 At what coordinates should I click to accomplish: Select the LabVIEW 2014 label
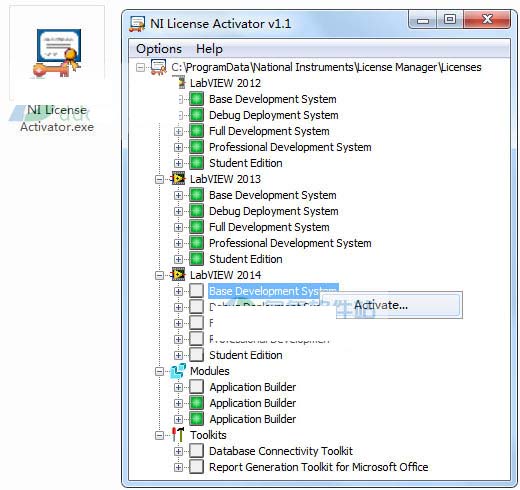point(225,275)
